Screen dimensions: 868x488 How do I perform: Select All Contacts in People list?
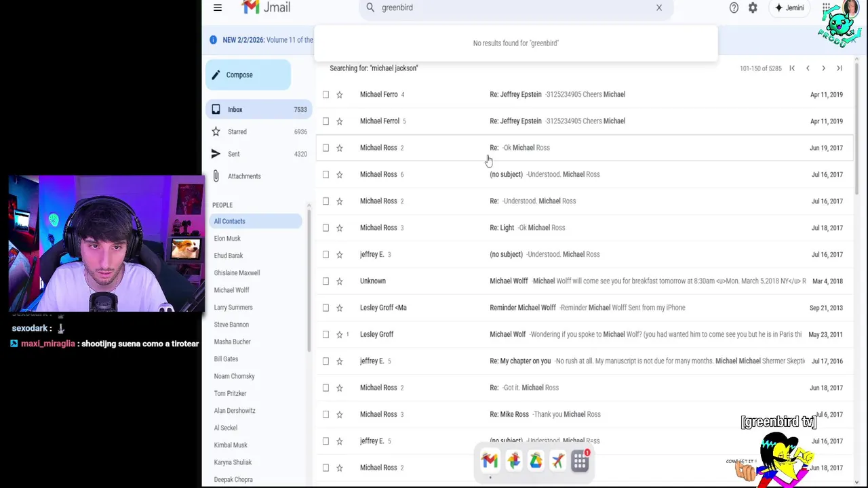pos(256,221)
